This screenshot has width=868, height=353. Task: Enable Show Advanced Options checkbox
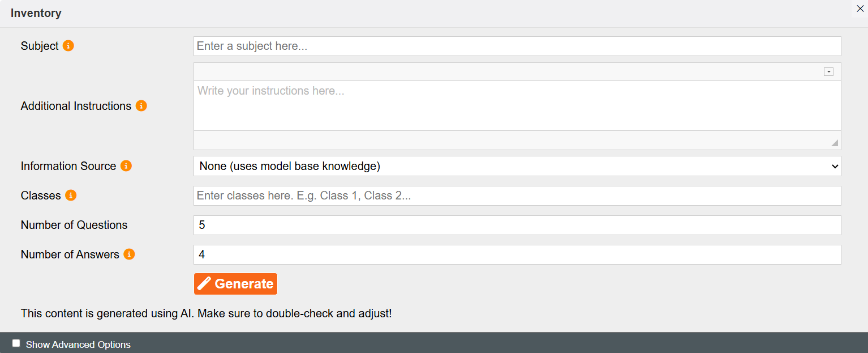[x=16, y=343]
